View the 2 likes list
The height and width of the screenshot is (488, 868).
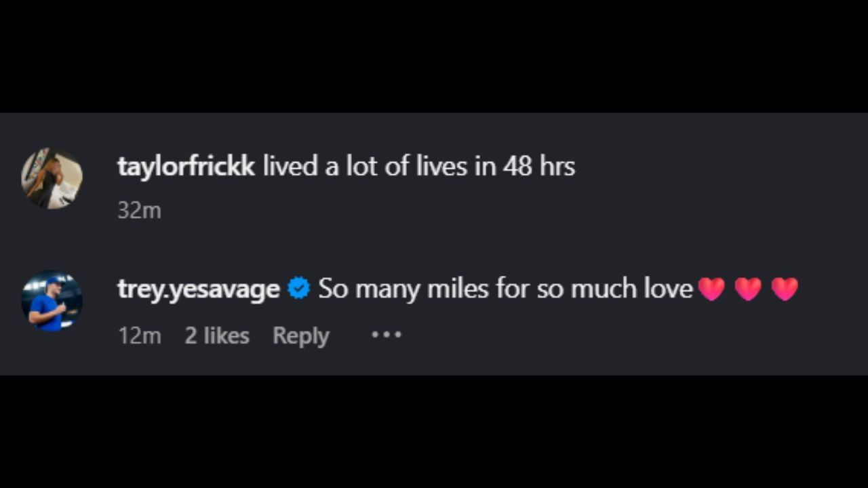[217, 335]
